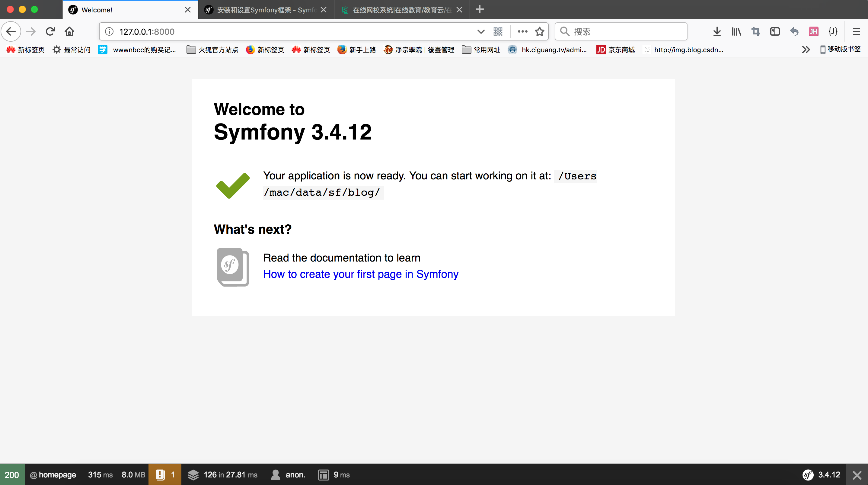This screenshot has height=485, width=868.
Task: Click the 200 status code in toolbar
Action: [x=12, y=474]
